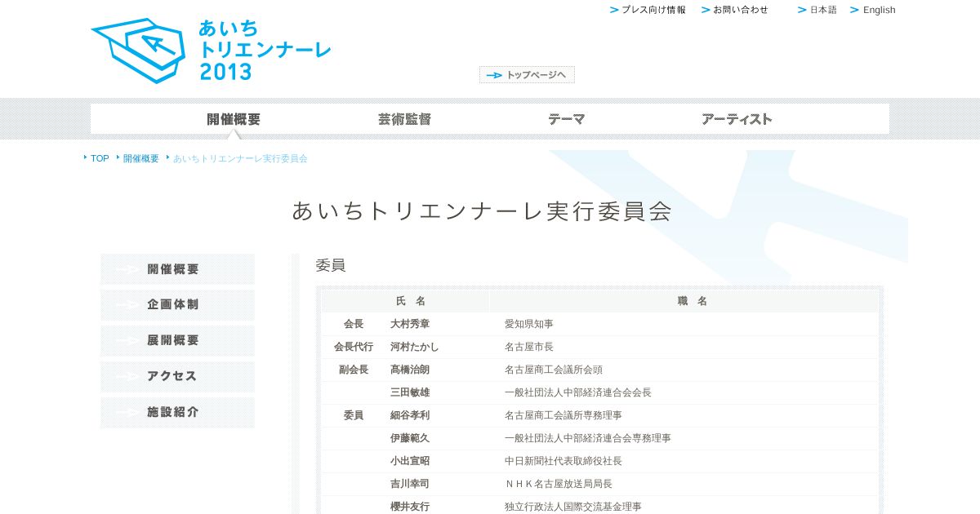Image resolution: width=980 pixels, height=514 pixels.
Task: Click title 独立行政法人国際交流基金理事
Action: (x=573, y=507)
